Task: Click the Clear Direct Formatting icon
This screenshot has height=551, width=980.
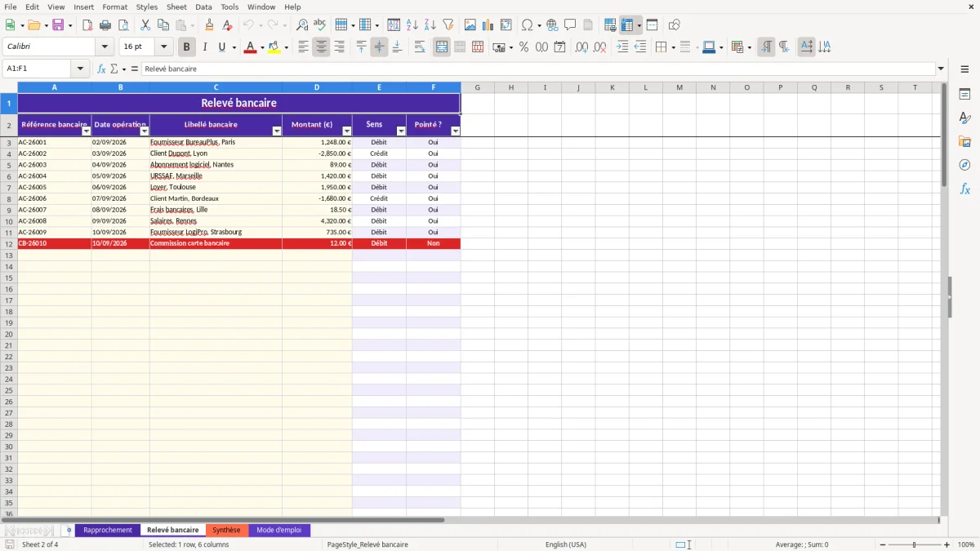Action: click(228, 25)
